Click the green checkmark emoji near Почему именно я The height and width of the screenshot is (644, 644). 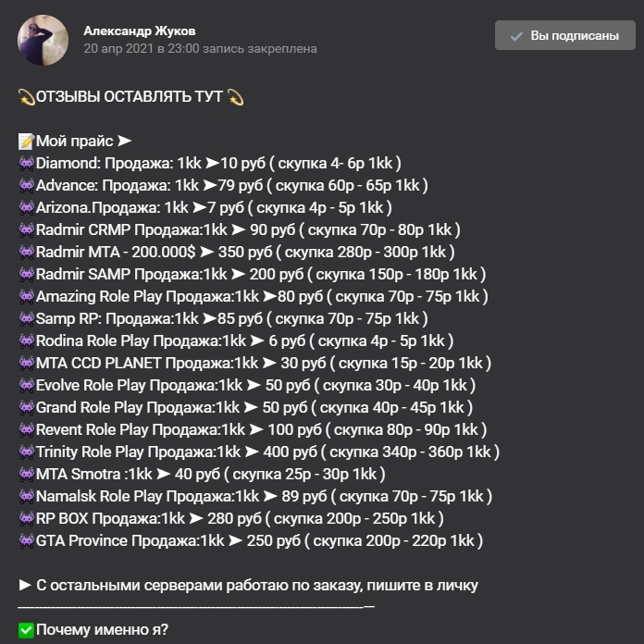(26, 630)
